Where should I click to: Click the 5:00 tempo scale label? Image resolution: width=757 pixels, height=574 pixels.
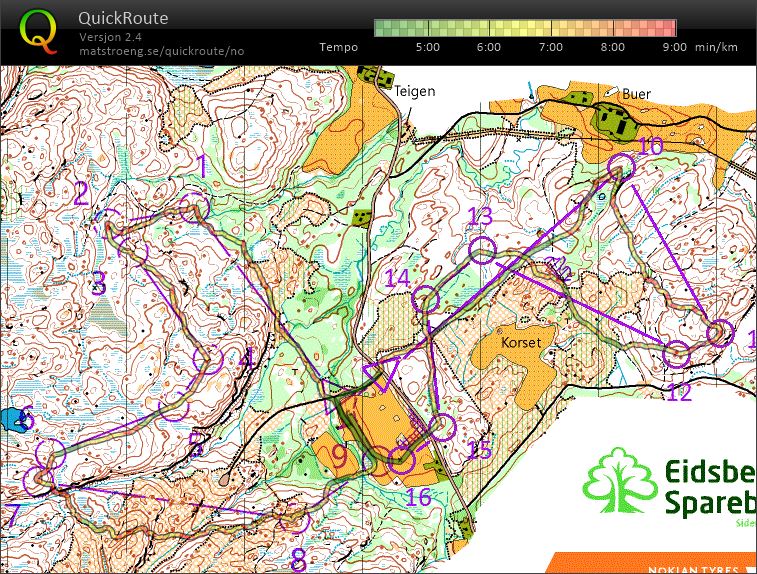(x=428, y=47)
